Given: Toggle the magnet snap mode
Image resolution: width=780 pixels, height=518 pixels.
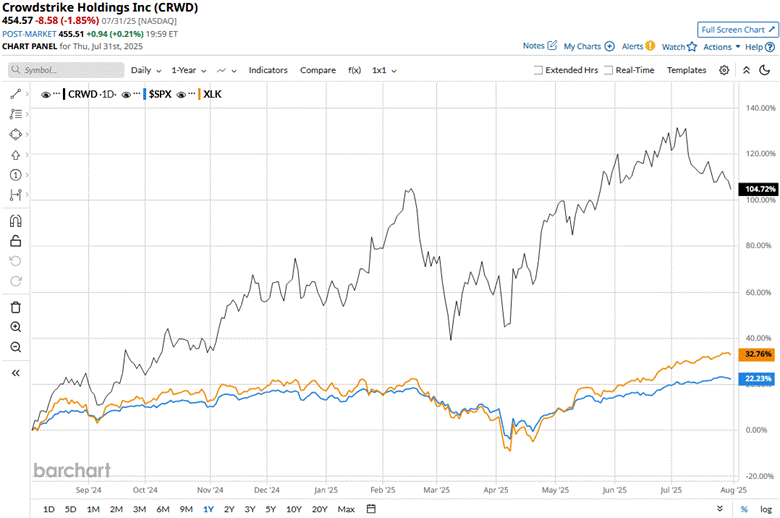Looking at the screenshot, I should point(15,221).
